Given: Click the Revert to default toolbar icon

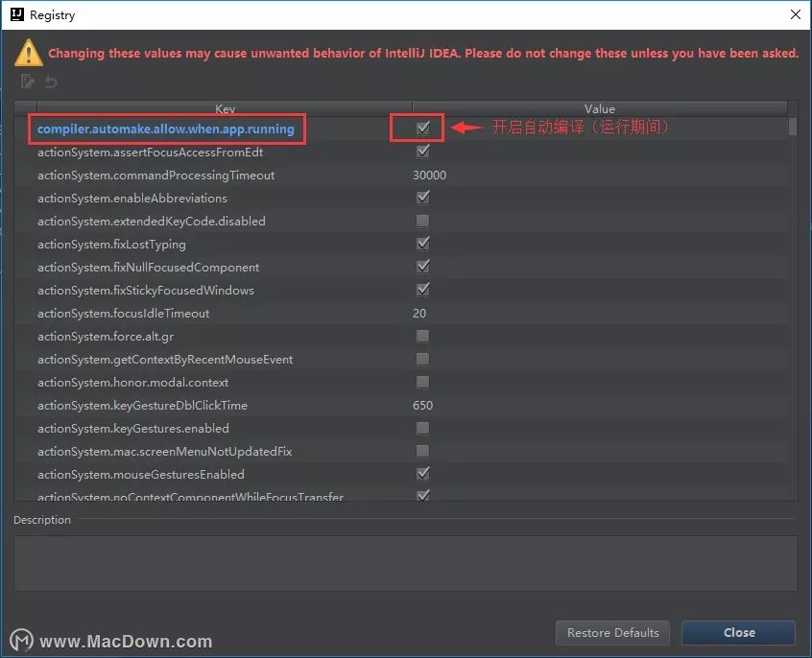Looking at the screenshot, I should tap(51, 82).
